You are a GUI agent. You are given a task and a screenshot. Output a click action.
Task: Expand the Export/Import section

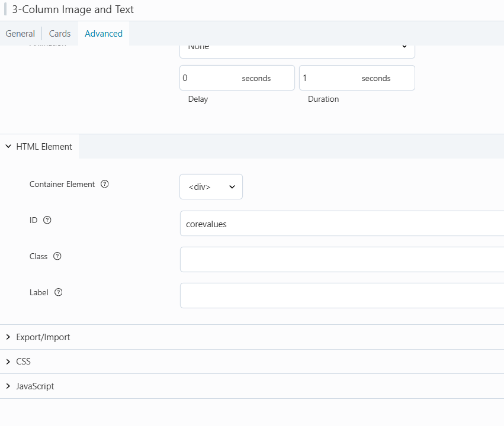[x=43, y=337]
